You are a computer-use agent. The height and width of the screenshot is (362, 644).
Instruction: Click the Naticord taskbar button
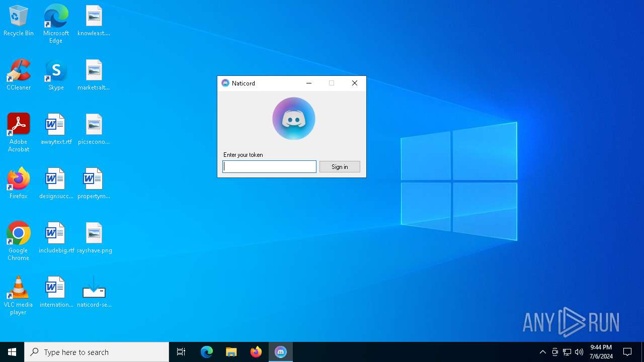tap(281, 352)
